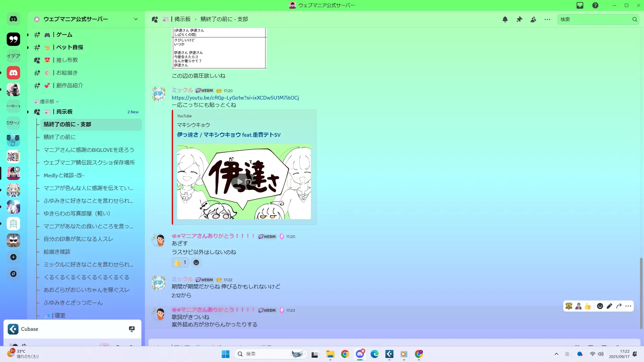This screenshot has width=644, height=362.
Task: Forward message using the arrow icon
Action: pyautogui.click(x=619, y=306)
